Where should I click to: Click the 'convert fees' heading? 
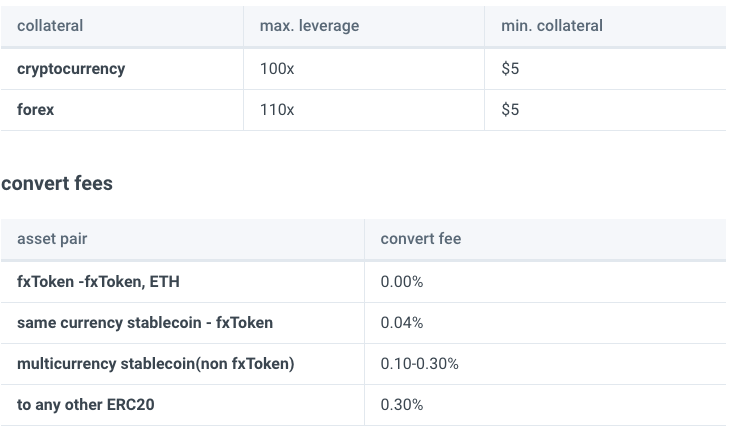point(57,183)
